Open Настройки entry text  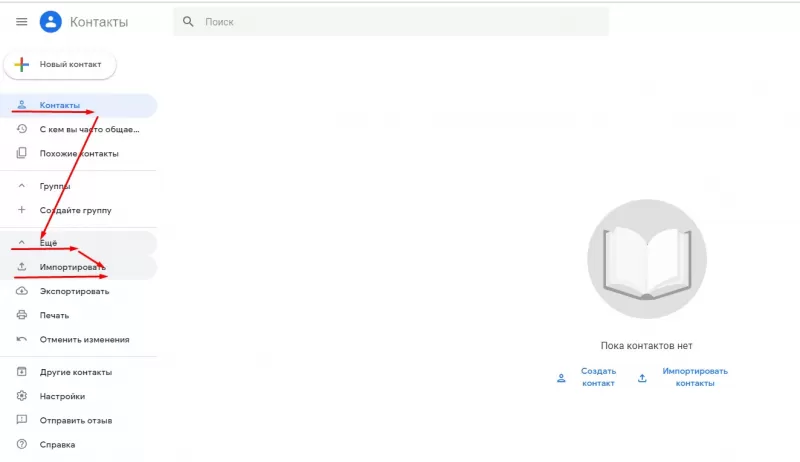point(62,396)
